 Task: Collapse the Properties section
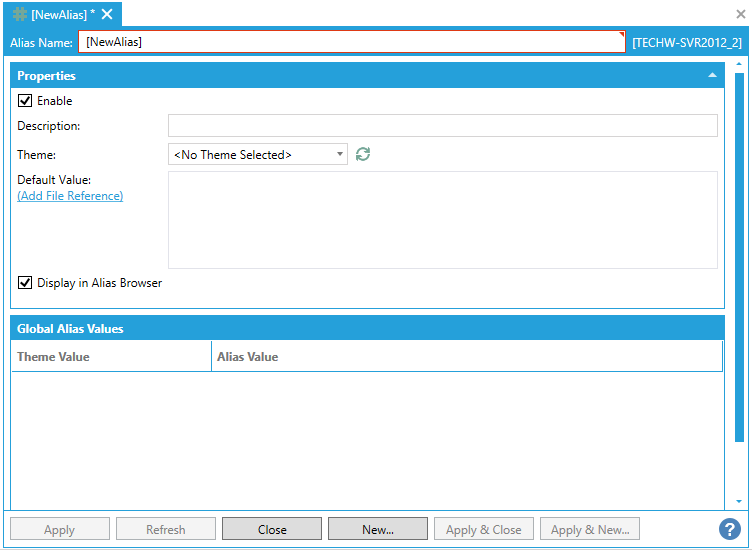712,76
